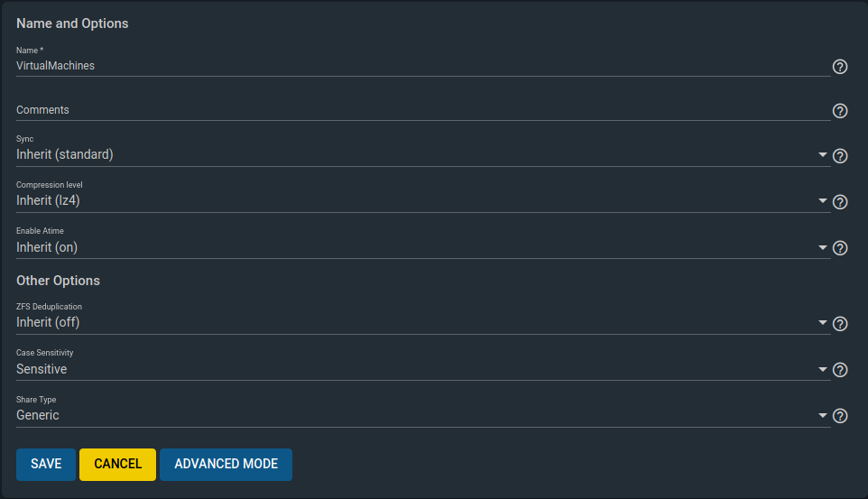Open help for the Comments field

click(840, 111)
